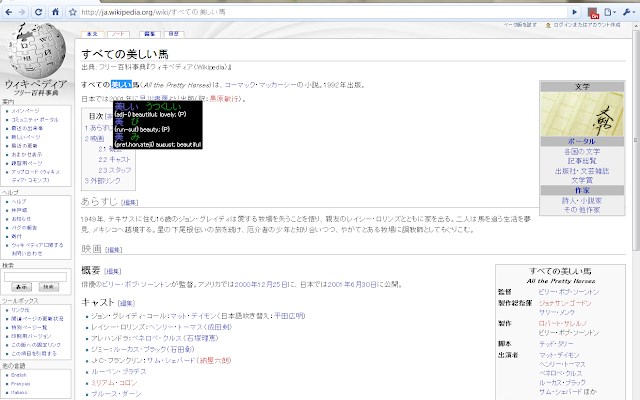
Task: Click the Wikipedia globe logo
Action: (36, 51)
